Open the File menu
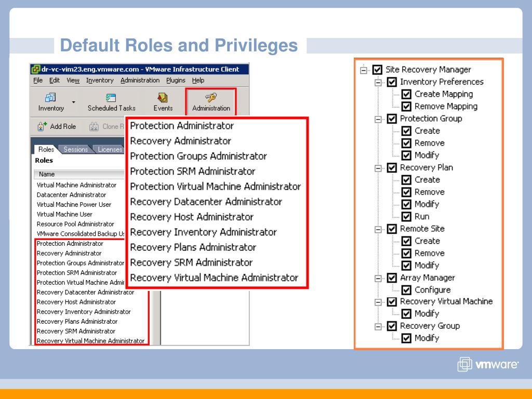 [x=37, y=81]
